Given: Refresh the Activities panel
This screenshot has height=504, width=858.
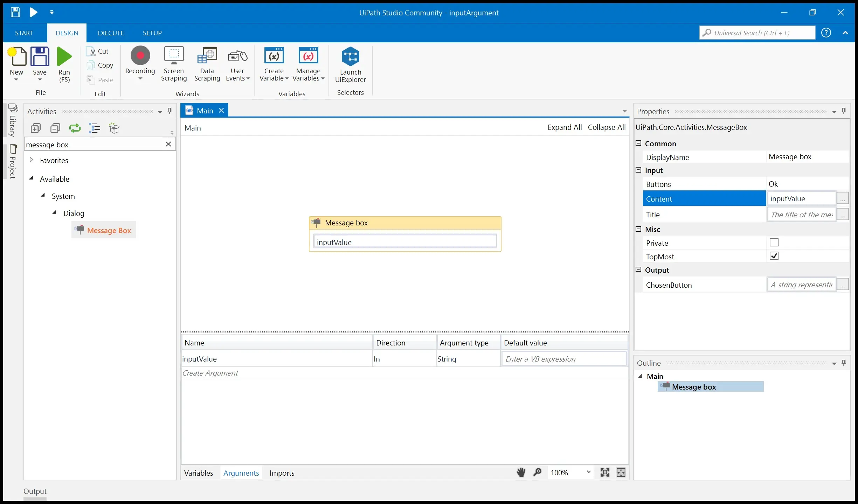Looking at the screenshot, I should [75, 128].
